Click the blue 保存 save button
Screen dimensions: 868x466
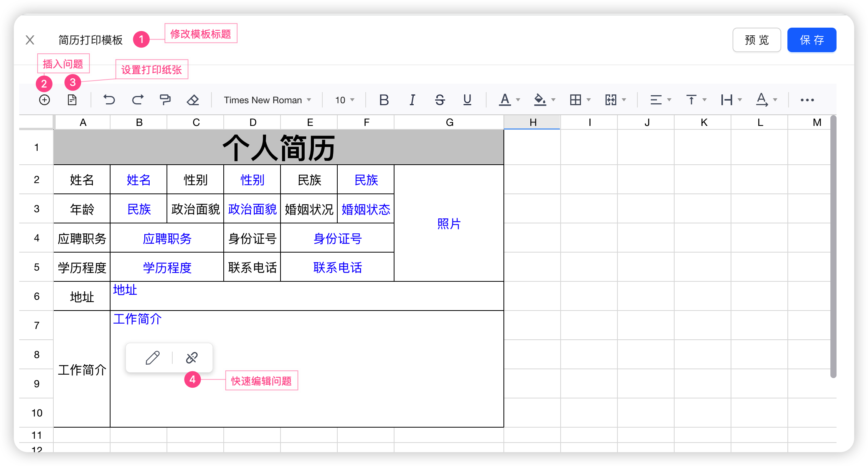tap(812, 40)
